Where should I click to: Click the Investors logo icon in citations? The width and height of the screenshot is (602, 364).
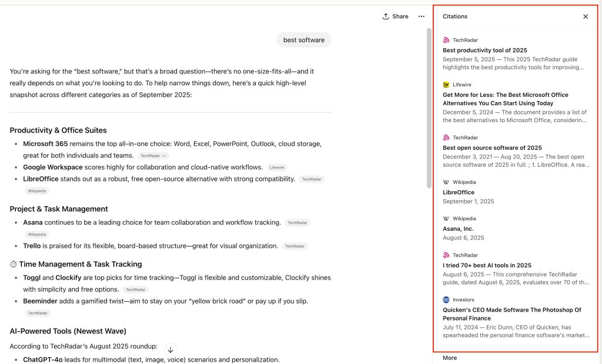[x=446, y=299]
